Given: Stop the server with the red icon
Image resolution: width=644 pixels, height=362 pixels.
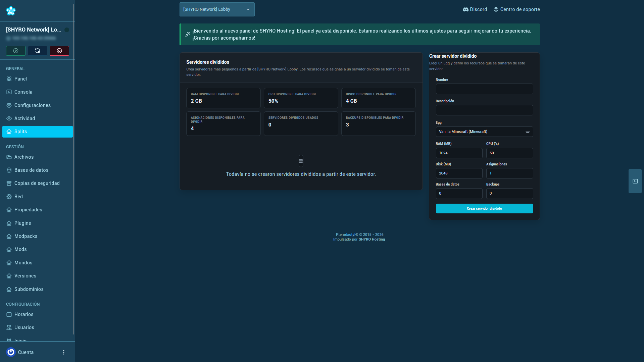Looking at the screenshot, I should click(x=59, y=51).
